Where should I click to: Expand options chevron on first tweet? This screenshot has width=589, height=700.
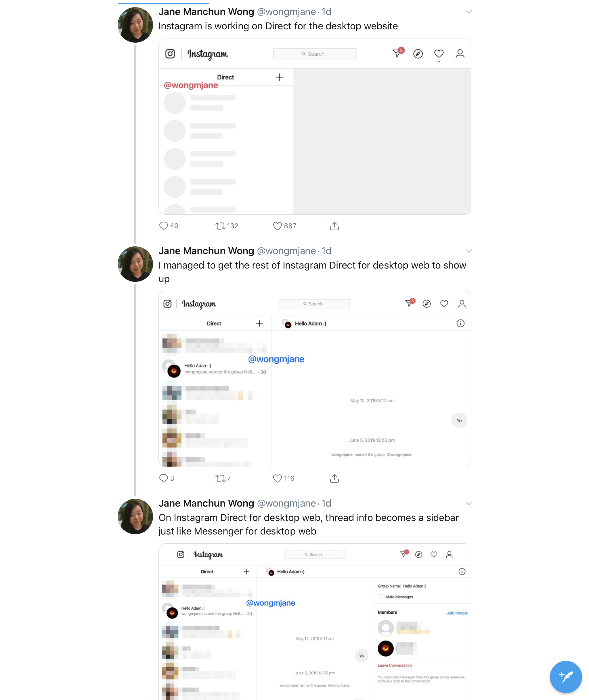point(468,12)
